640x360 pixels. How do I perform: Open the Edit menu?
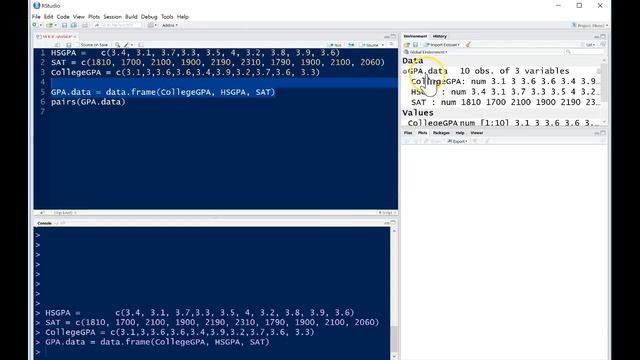pyautogui.click(x=49, y=17)
